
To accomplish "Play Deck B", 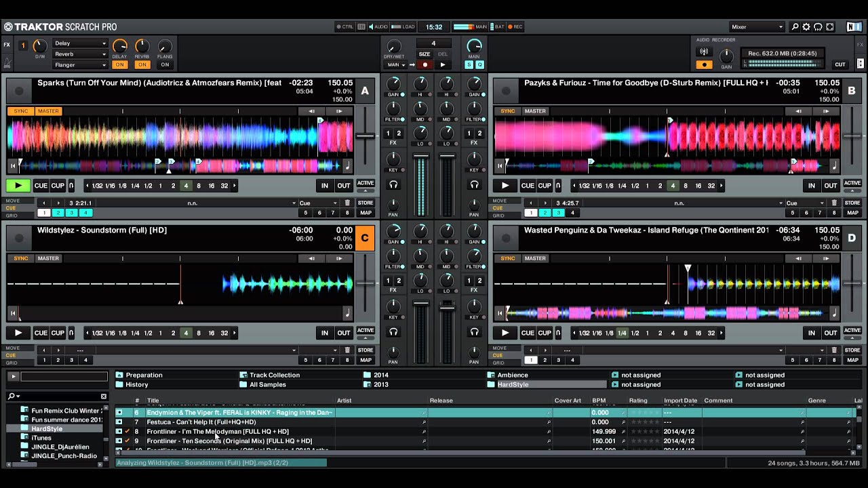I will tap(505, 185).
